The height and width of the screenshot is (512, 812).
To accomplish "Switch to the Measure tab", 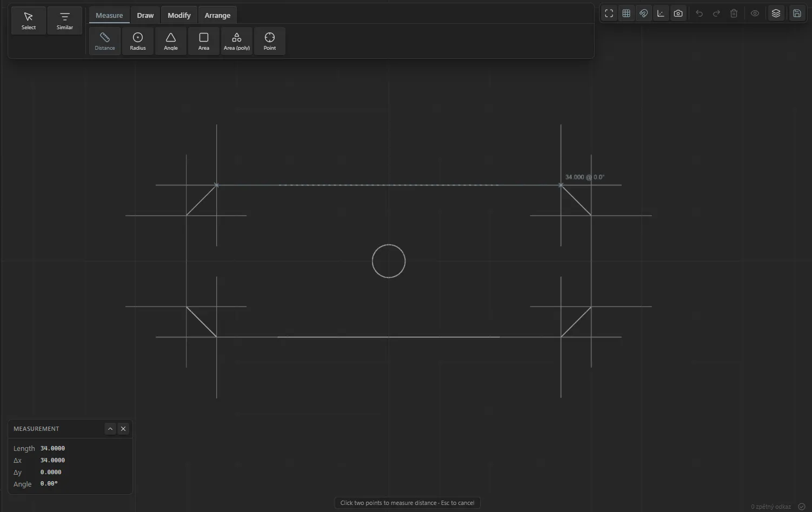I will pyautogui.click(x=109, y=15).
